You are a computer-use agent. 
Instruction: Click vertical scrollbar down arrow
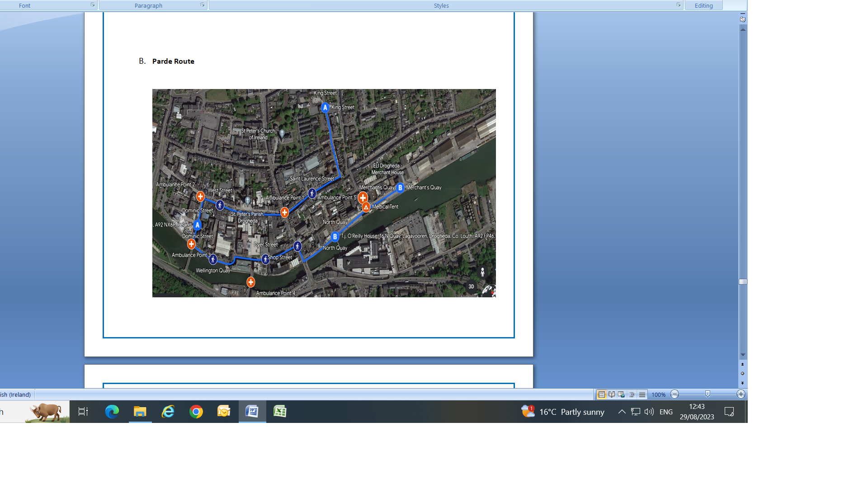(x=742, y=355)
